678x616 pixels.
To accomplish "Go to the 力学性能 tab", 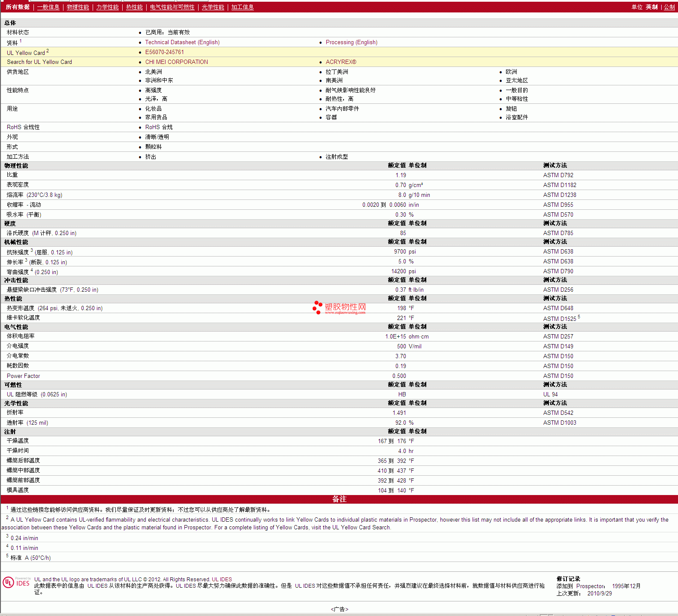I will click(x=107, y=7).
